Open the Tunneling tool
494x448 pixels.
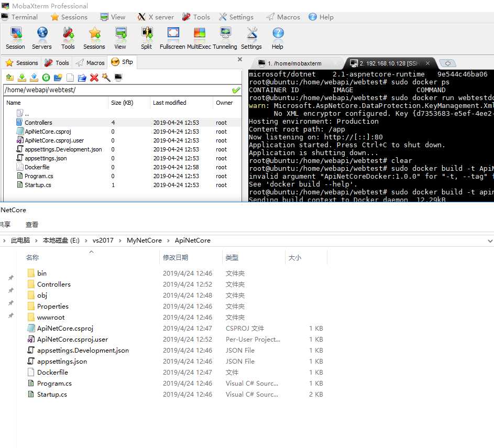point(225,38)
